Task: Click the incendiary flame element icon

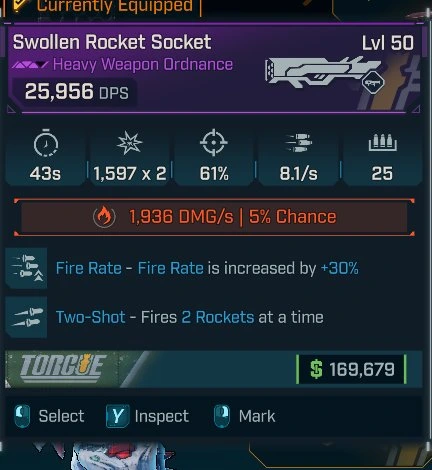Action: (104, 217)
